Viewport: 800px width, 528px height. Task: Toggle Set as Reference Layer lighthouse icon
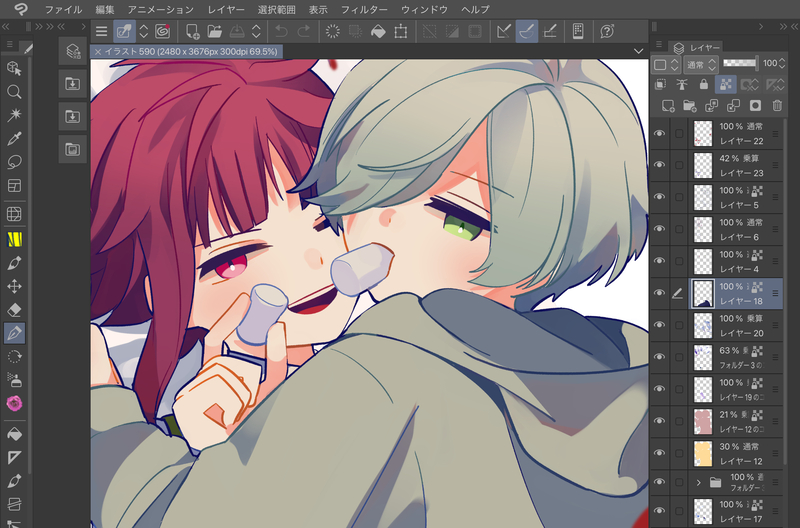[682, 84]
